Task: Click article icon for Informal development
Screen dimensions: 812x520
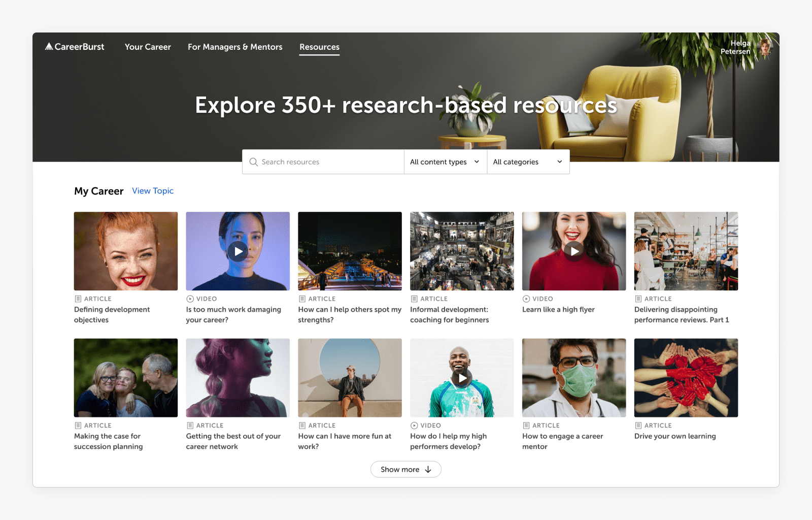Action: click(x=414, y=299)
